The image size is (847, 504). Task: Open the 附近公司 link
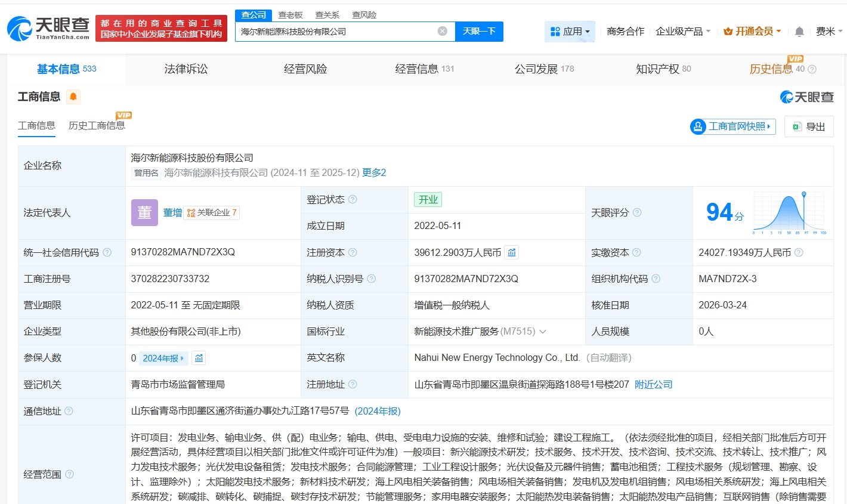(x=653, y=385)
